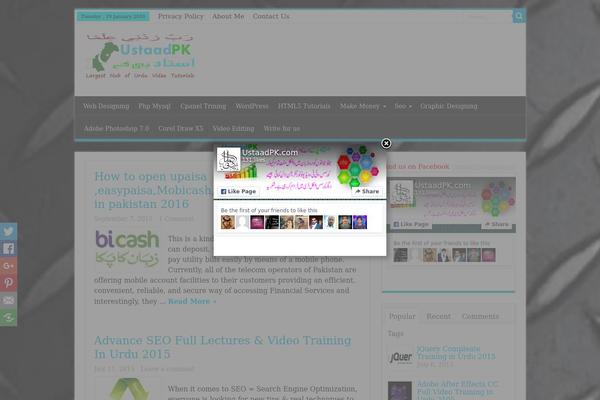Click UstaadPK.com page name in popup
Image resolution: width=600 pixels, height=400 pixels.
[x=270, y=152]
